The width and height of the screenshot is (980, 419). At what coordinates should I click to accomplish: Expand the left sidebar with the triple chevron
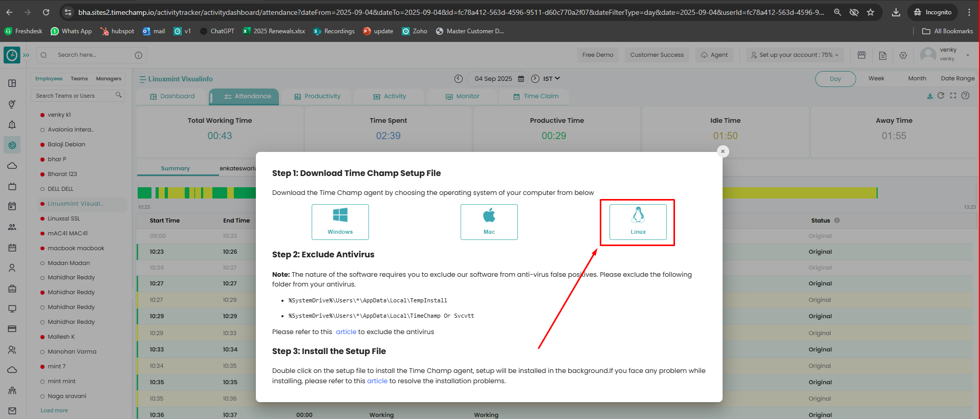coord(26,55)
